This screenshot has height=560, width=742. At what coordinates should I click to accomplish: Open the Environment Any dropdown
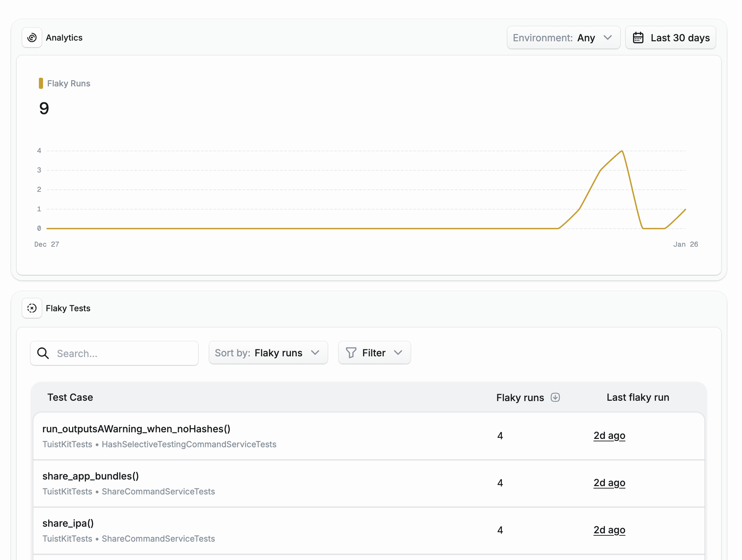click(563, 37)
